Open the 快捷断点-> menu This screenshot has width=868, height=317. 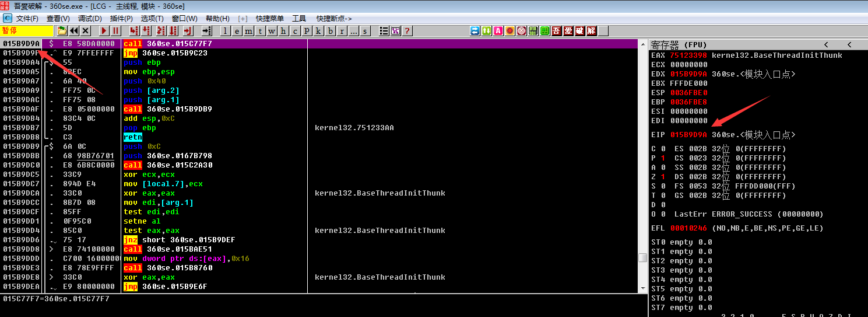(x=335, y=19)
